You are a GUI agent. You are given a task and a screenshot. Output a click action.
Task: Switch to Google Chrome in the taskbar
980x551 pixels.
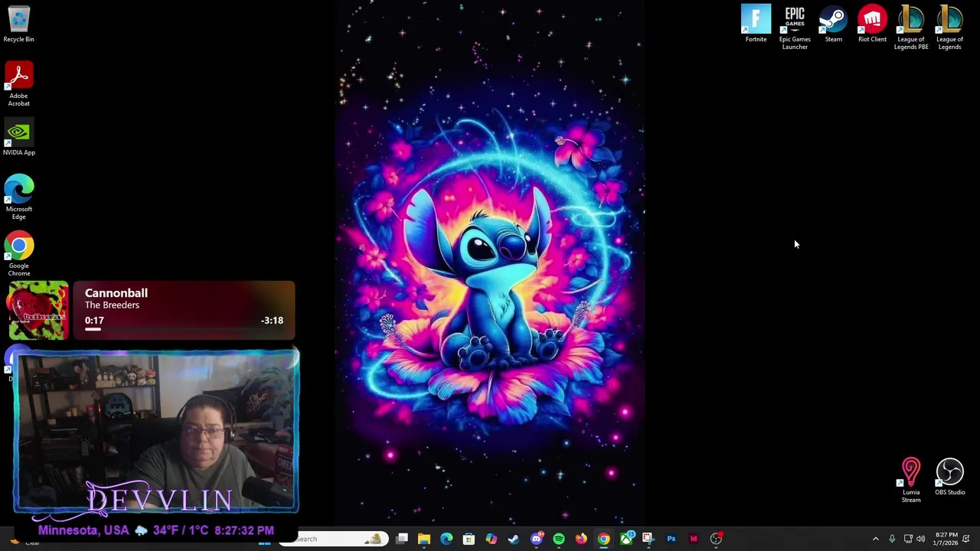coord(604,539)
